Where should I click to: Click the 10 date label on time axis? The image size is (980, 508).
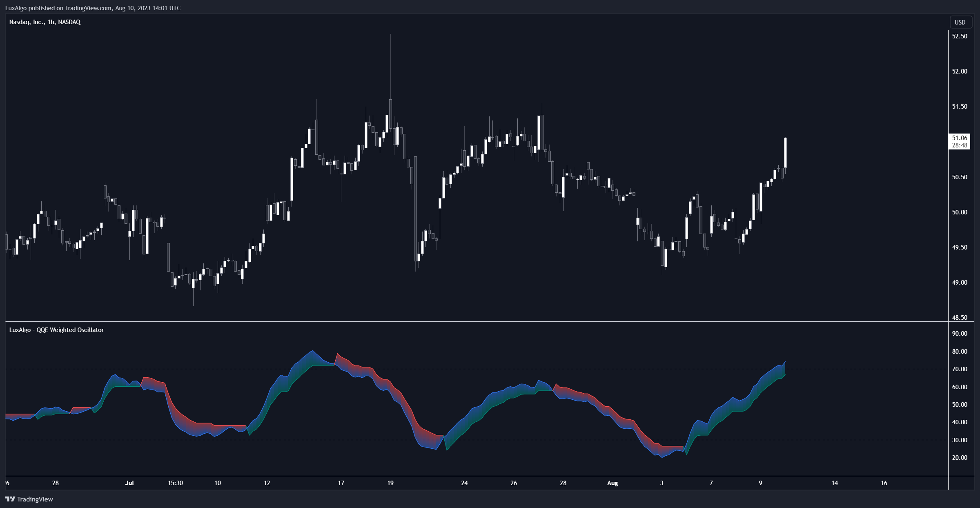(x=218, y=483)
